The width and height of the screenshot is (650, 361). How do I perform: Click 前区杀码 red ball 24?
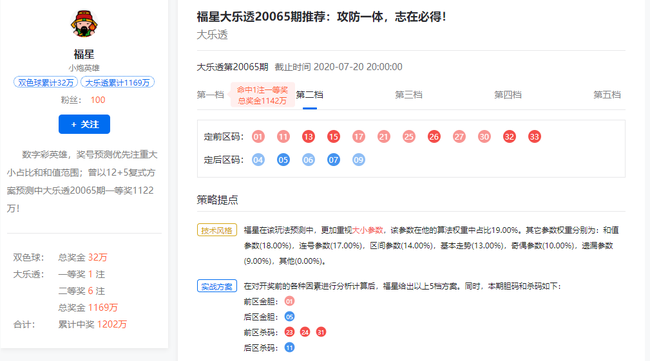[x=305, y=332]
